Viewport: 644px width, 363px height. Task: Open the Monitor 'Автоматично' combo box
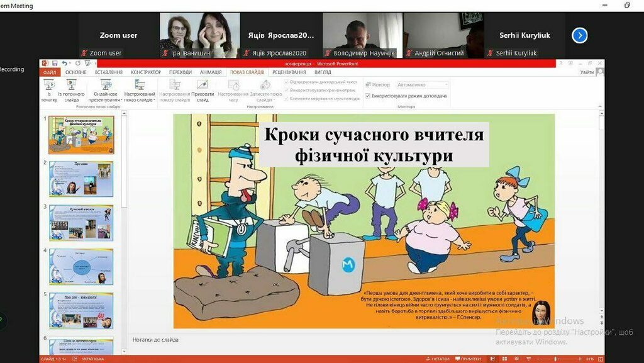click(x=447, y=84)
